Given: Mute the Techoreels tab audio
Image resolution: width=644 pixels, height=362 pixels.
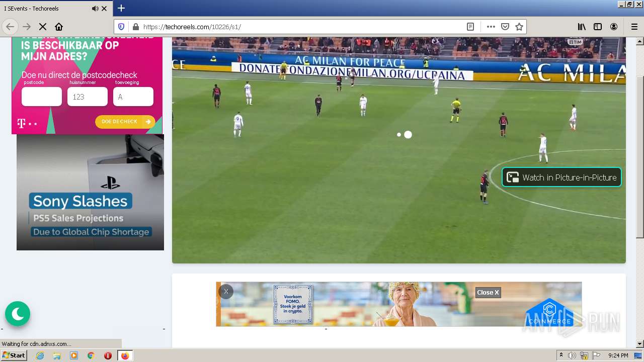Looking at the screenshot, I should click(95, 9).
